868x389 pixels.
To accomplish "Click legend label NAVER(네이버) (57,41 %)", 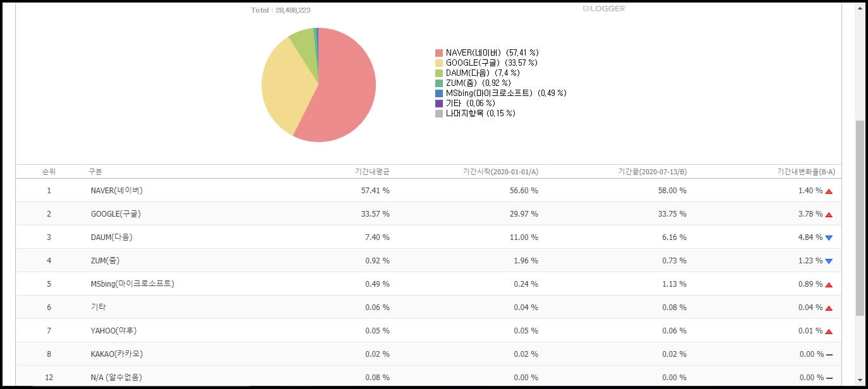I will click(492, 53).
